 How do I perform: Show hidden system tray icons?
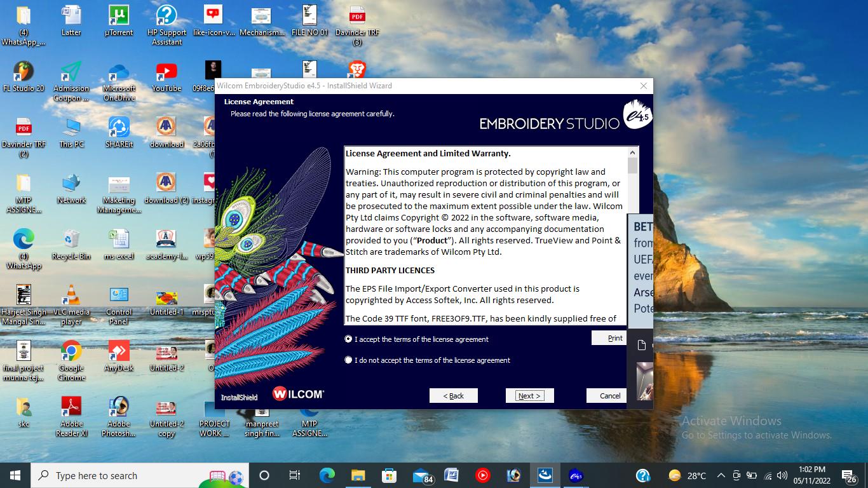click(x=721, y=475)
